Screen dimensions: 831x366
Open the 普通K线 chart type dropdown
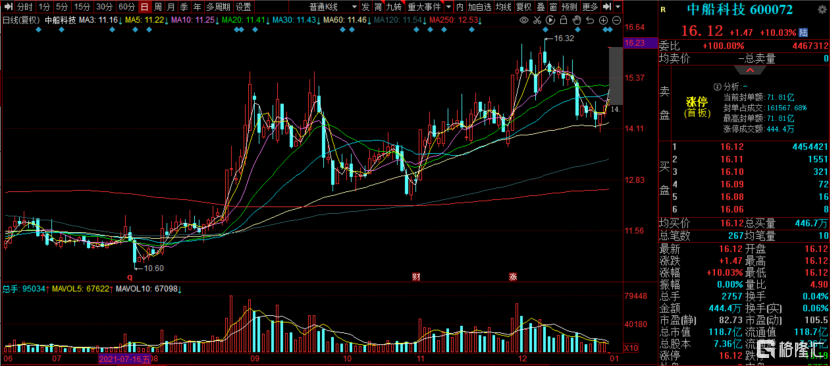pos(331,7)
